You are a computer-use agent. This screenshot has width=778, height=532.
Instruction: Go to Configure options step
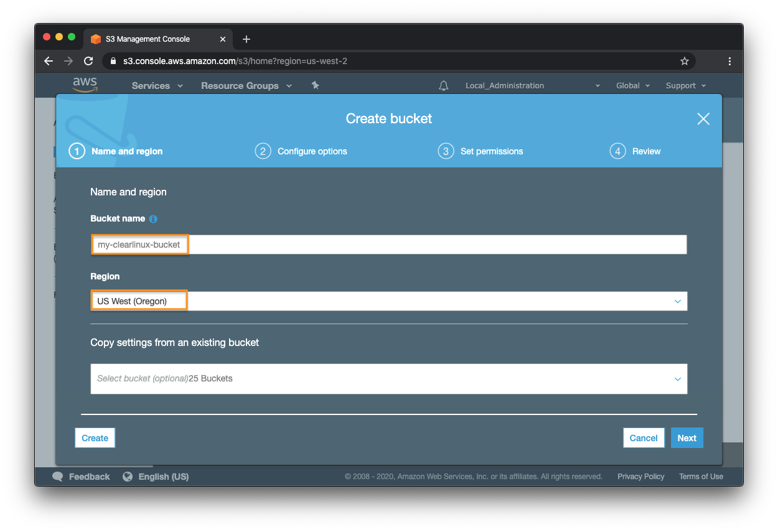[312, 151]
